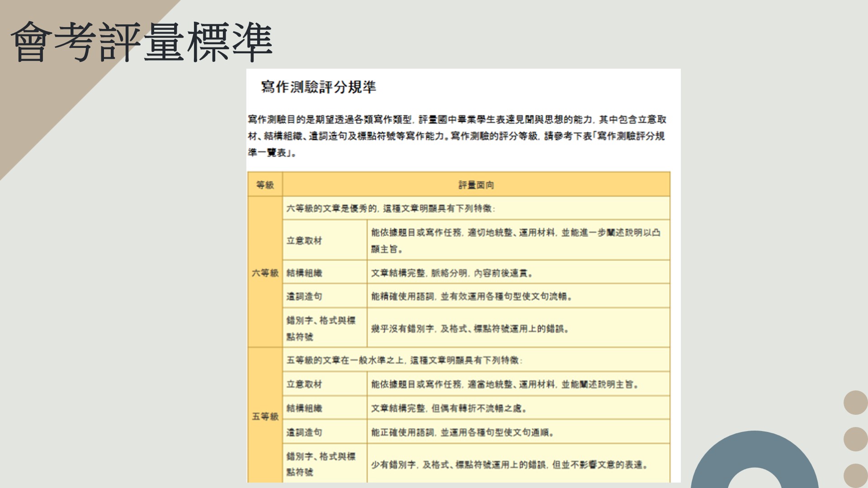The width and height of the screenshot is (868, 488).
Task: Select the top tan decorative circle
Action: click(x=855, y=402)
